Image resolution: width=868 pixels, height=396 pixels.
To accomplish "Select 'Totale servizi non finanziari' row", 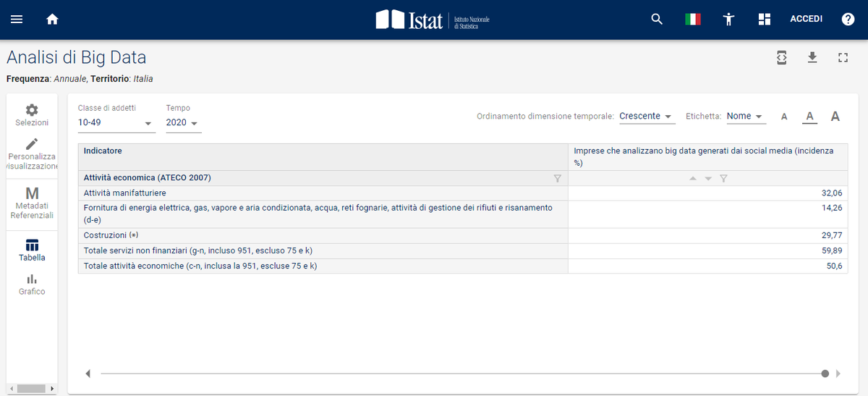I will (x=323, y=250).
